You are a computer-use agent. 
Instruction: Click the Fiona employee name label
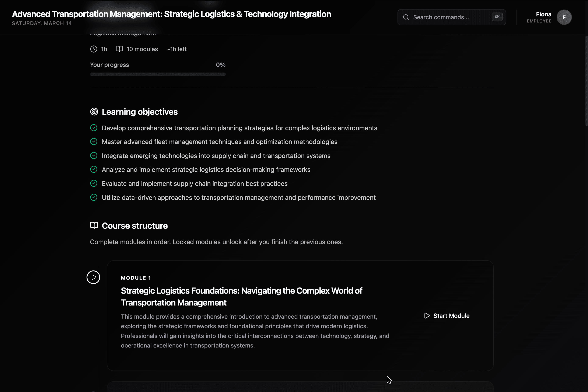[x=543, y=14]
